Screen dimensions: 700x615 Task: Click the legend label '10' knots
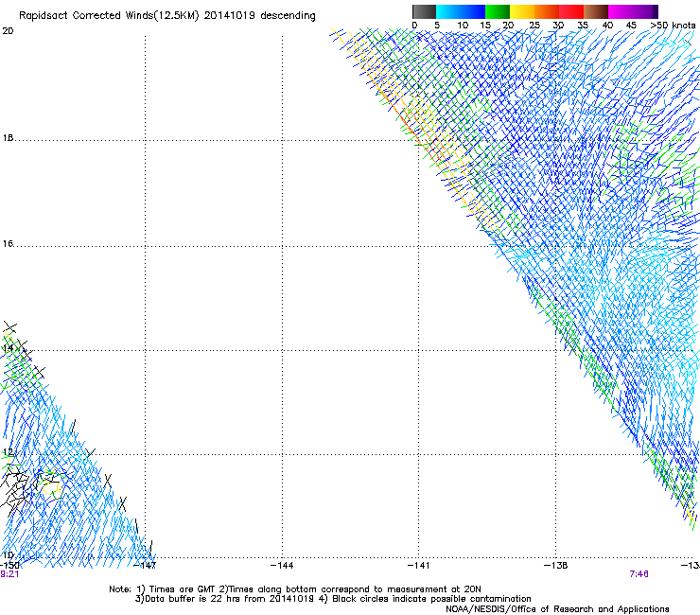(463, 26)
